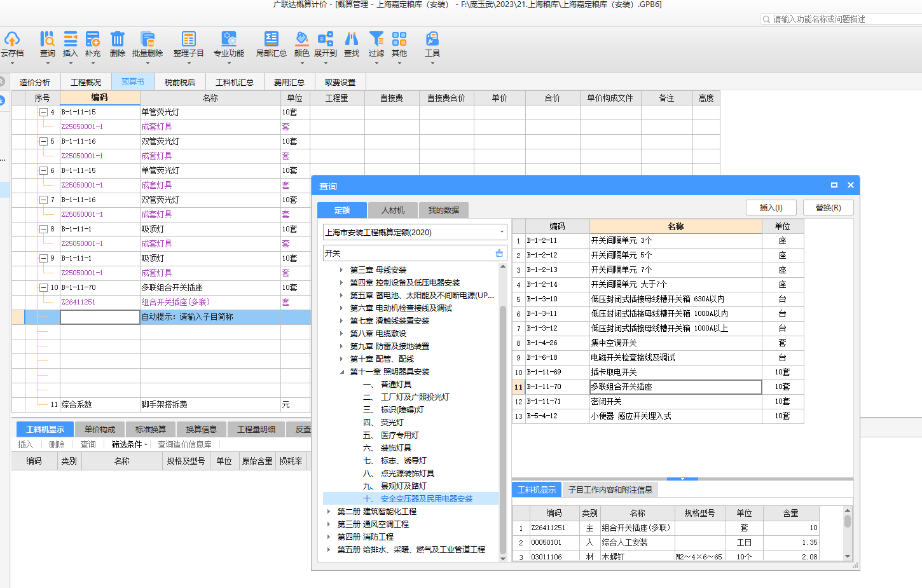Image resolution: width=922 pixels, height=588 pixels.
Task: Click 查询 in bottom panel toolbar
Action: pos(88,444)
